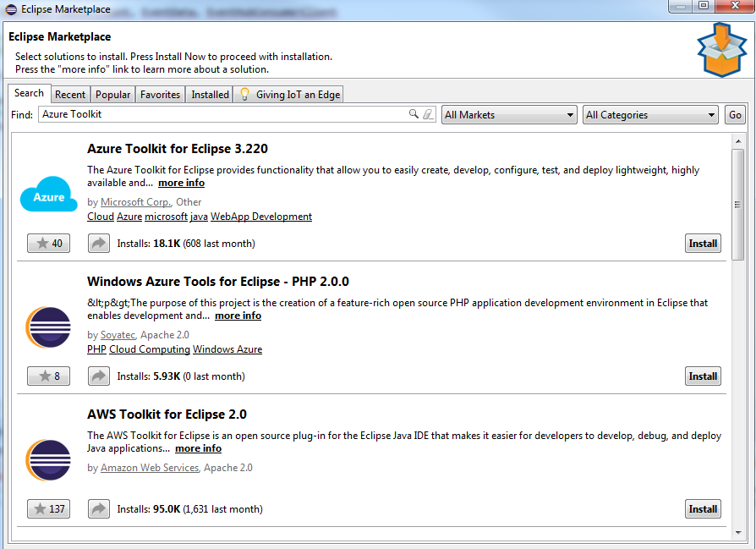
Task: Click the Azure Toolkit for Eclipse 3.220 title
Action: click(x=178, y=149)
